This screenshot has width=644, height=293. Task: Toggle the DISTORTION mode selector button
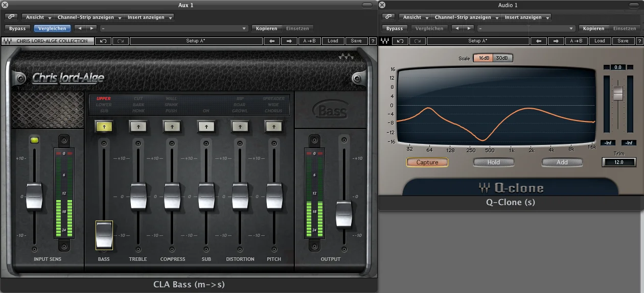point(240,126)
